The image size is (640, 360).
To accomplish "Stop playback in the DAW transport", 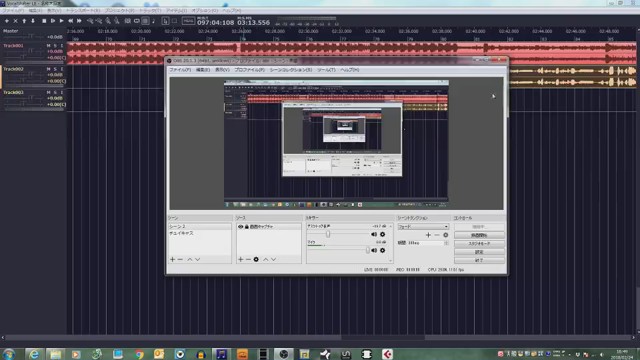I will 44,21.
